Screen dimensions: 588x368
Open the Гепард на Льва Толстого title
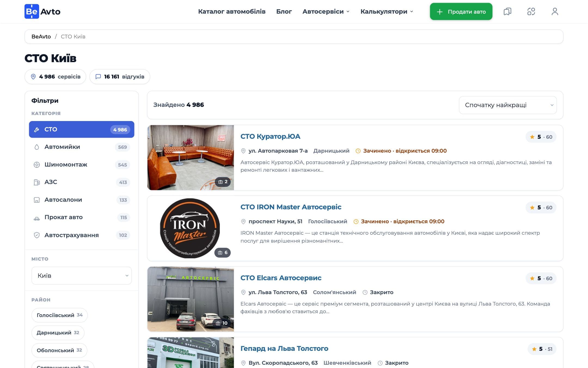point(284,349)
